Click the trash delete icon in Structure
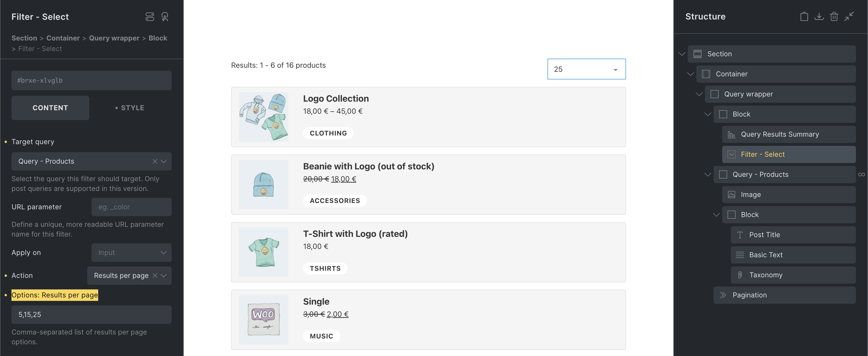The height and width of the screenshot is (356, 868). click(x=834, y=17)
